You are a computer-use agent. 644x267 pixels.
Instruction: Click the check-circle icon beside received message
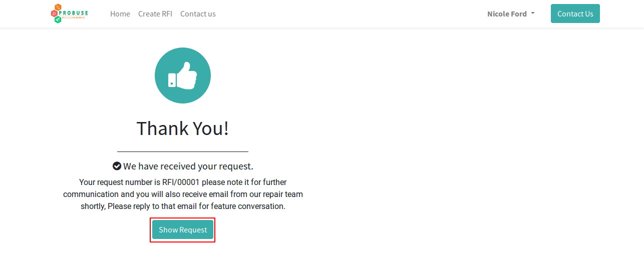[117, 166]
